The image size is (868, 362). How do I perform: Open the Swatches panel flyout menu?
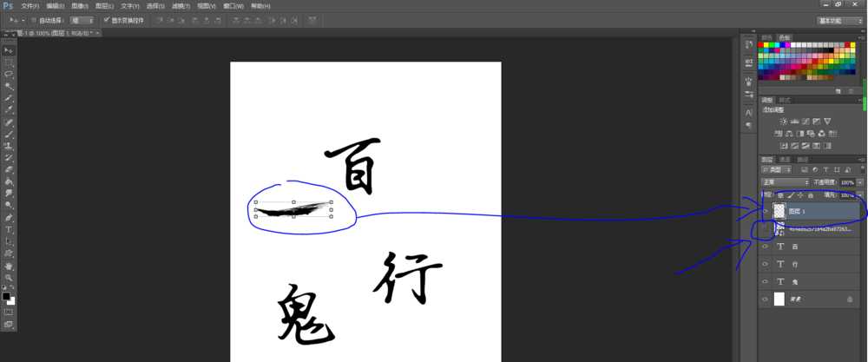(861, 37)
